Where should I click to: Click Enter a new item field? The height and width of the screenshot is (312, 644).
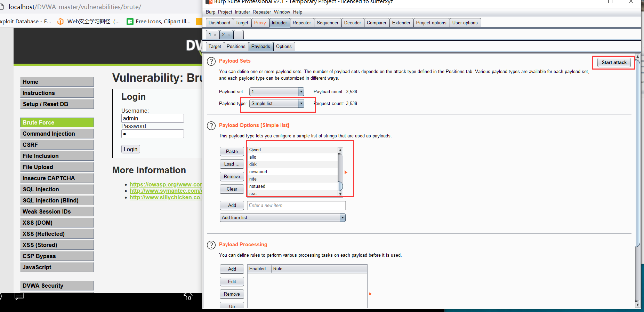point(296,206)
